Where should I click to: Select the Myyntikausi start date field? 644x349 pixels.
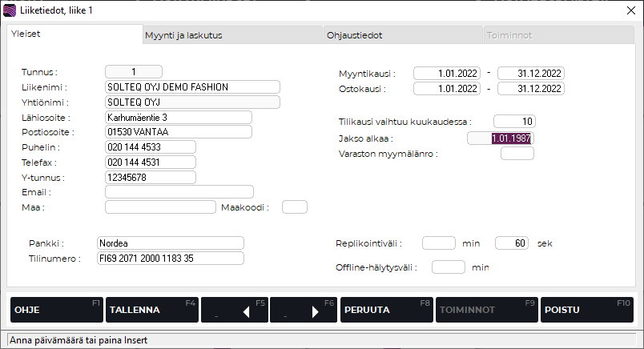click(447, 74)
